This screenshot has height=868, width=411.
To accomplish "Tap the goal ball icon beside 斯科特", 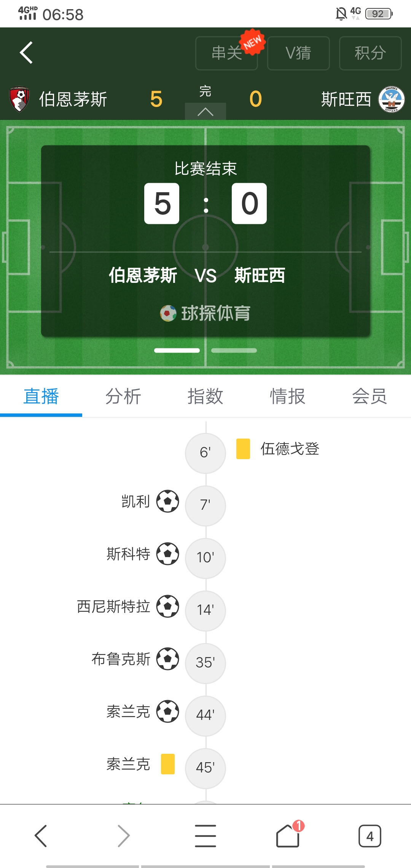I will coord(167,554).
